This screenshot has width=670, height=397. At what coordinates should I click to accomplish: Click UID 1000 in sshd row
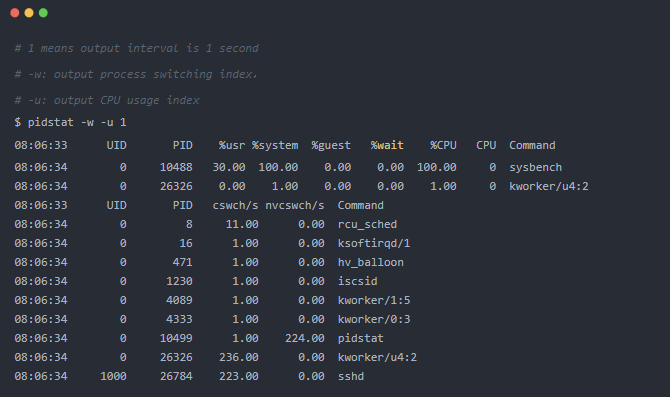pos(113,376)
